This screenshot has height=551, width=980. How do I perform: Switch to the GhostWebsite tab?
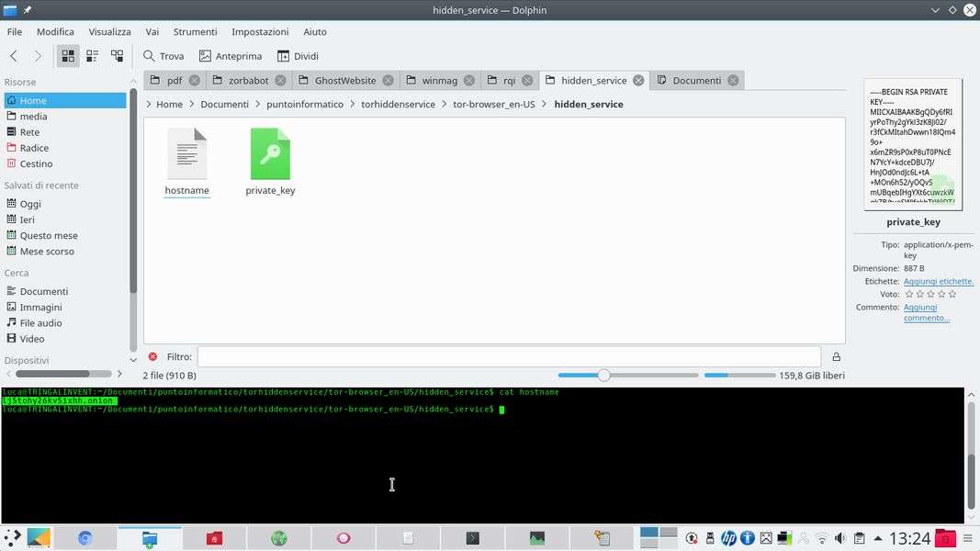pos(345,81)
